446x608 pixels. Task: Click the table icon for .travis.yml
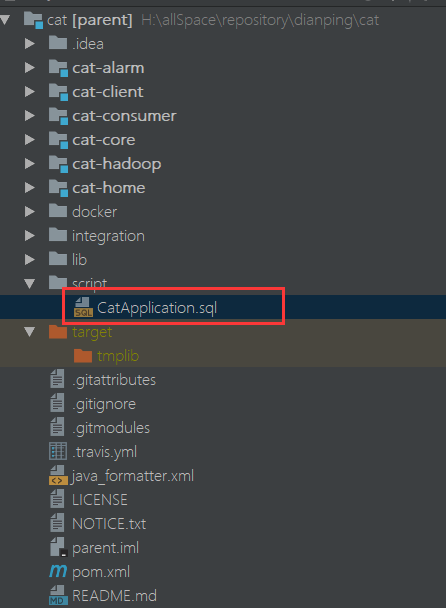click(58, 451)
